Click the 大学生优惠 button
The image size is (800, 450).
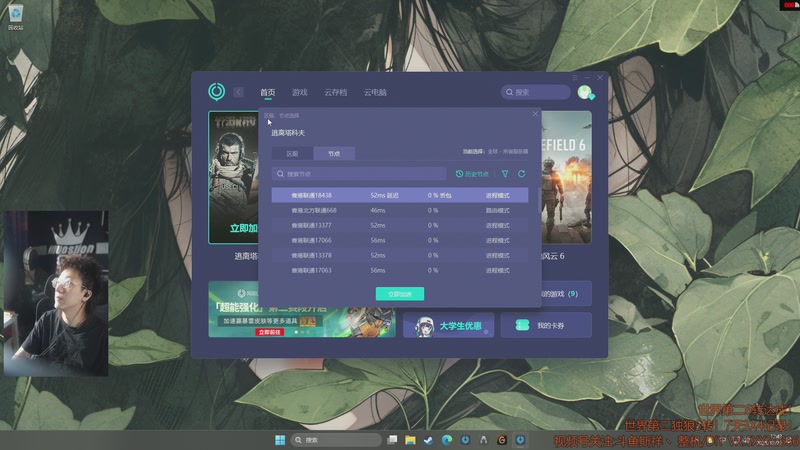(x=448, y=326)
